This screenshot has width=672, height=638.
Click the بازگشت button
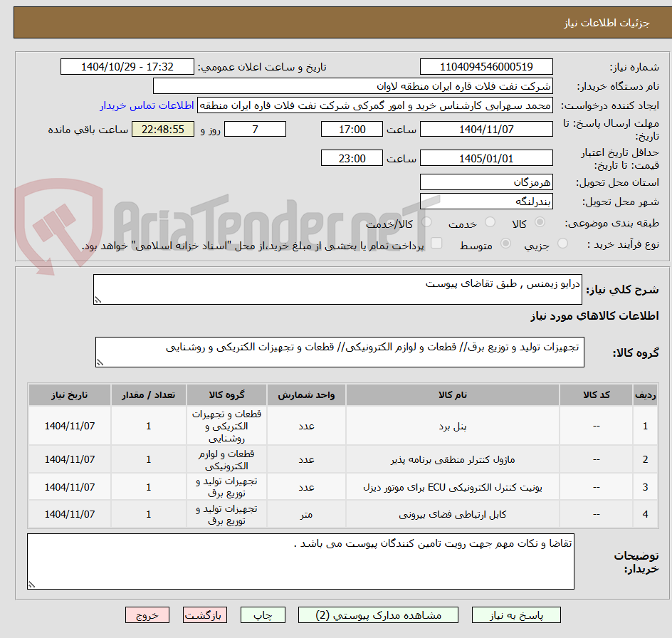205,615
